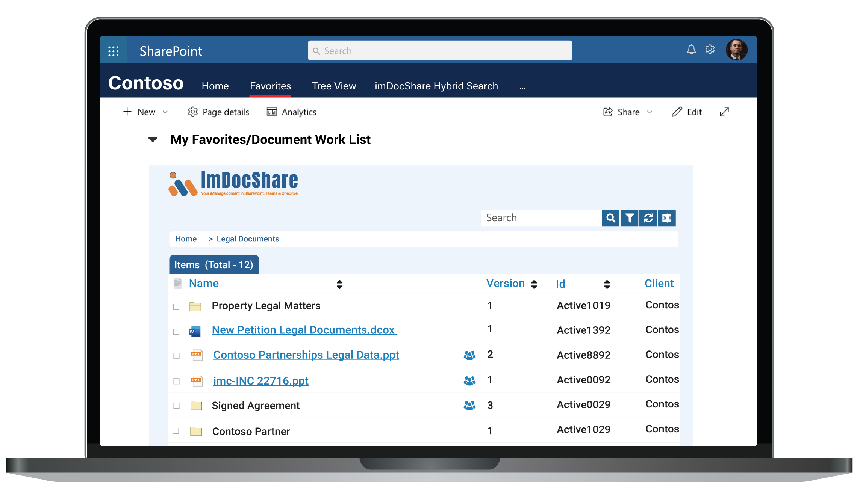The height and width of the screenshot is (504, 863).
Task: Refresh the imDocShare document list
Action: coord(648,218)
